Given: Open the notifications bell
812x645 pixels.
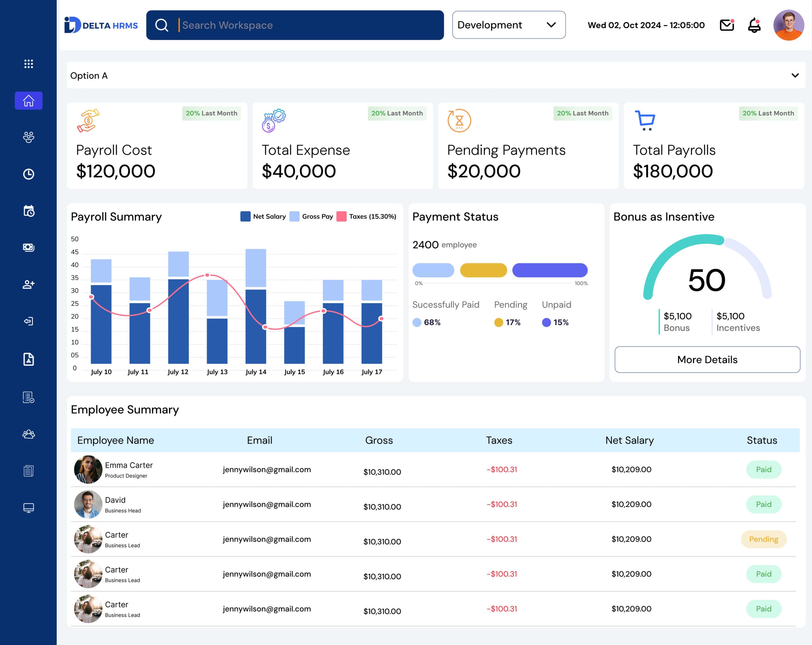Looking at the screenshot, I should [x=754, y=25].
